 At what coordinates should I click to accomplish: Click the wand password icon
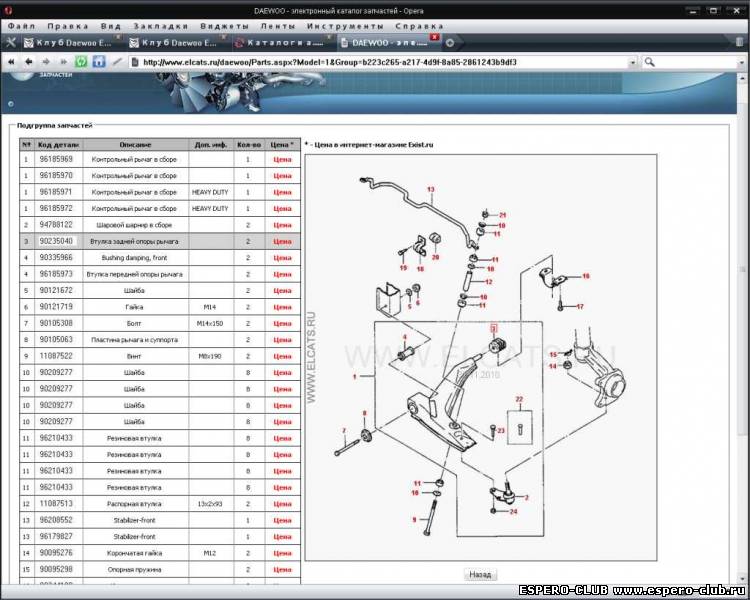[x=117, y=62]
